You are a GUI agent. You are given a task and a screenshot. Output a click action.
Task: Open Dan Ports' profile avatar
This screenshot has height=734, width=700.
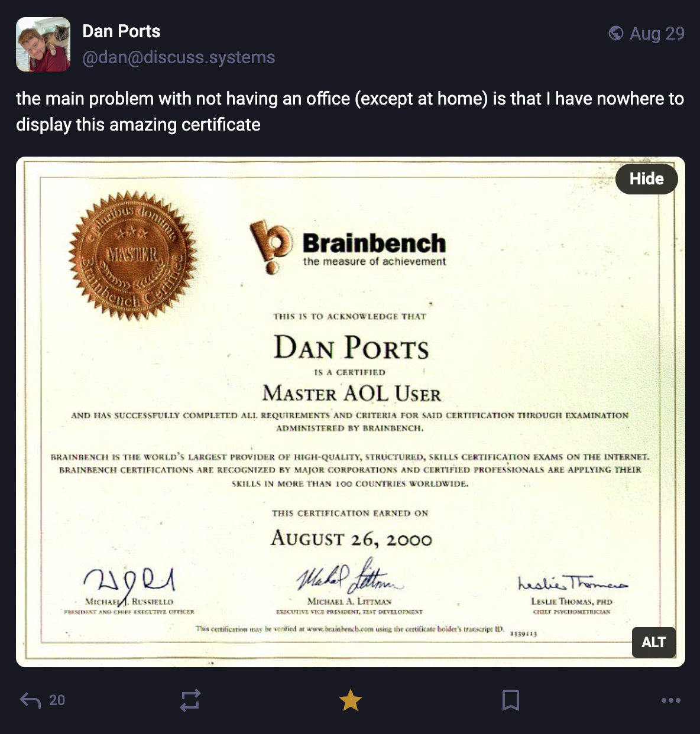[43, 44]
